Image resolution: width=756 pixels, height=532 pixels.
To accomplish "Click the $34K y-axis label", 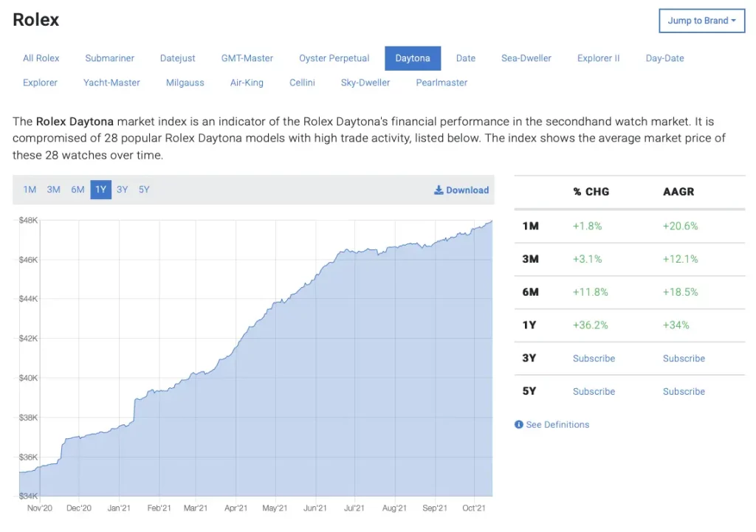I will pyautogui.click(x=28, y=496).
